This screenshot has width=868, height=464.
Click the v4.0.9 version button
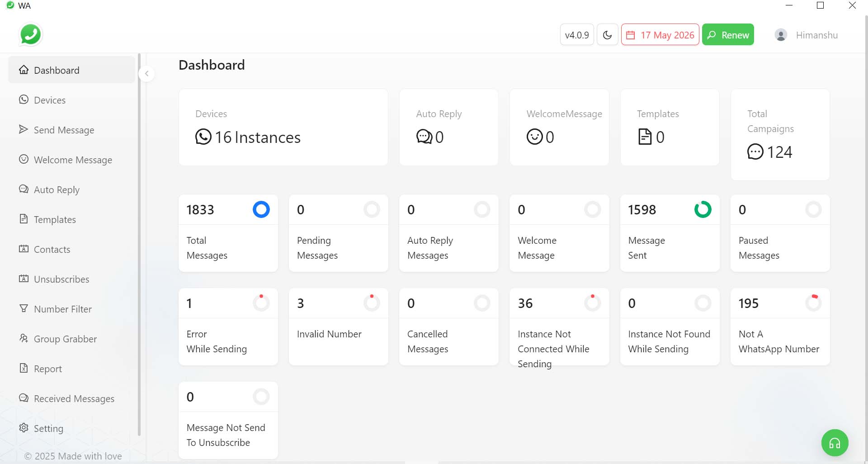576,35
